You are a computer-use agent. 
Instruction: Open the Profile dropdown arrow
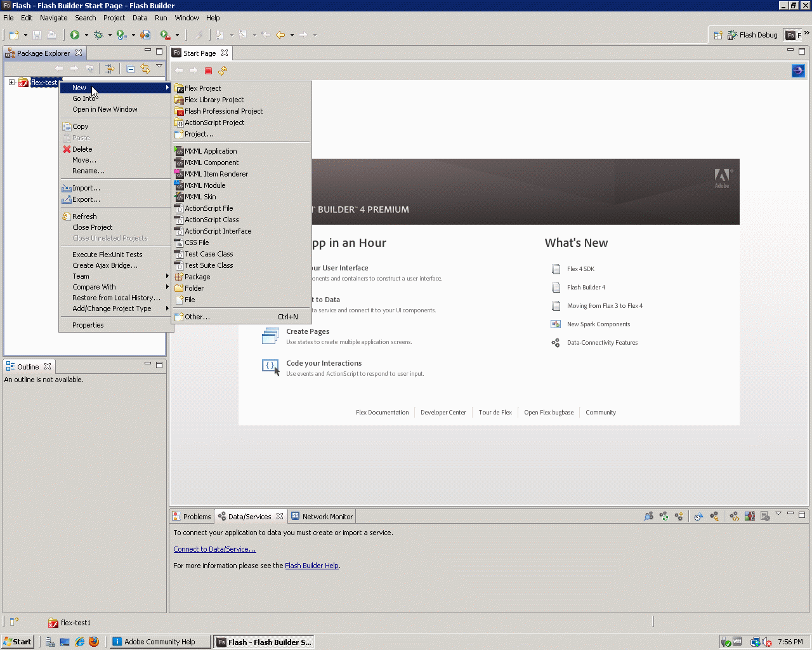tap(133, 35)
